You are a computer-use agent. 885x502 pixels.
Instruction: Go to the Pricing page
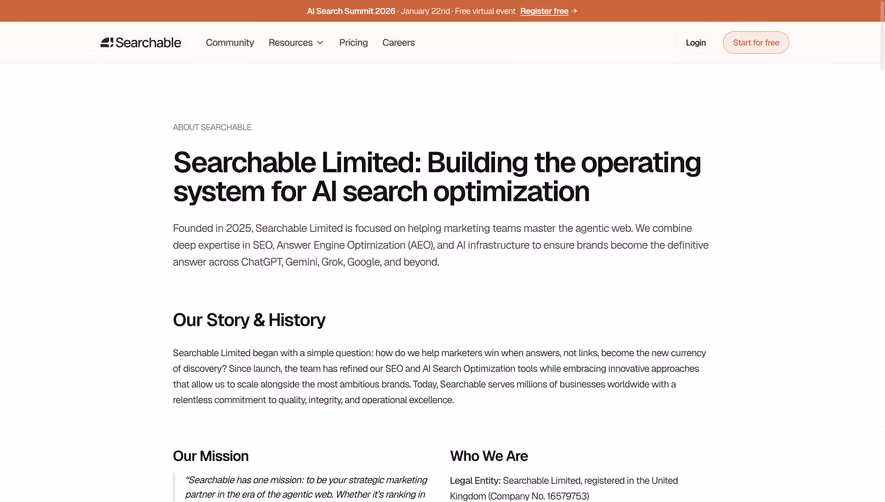[x=353, y=42]
